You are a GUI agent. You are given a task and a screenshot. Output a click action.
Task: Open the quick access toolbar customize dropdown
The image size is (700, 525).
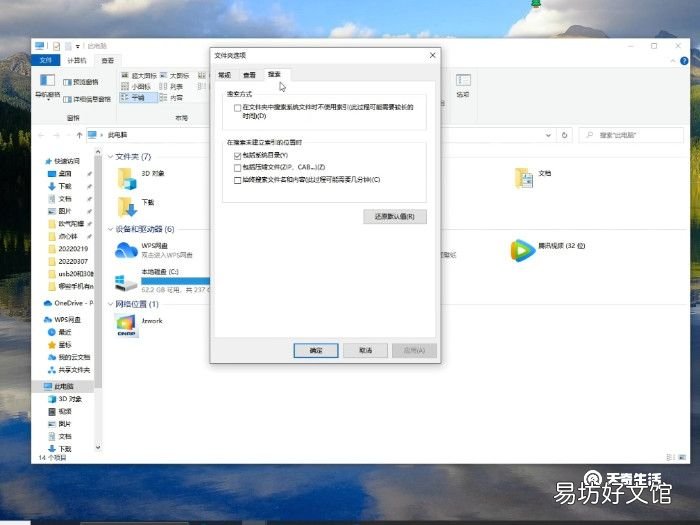click(x=78, y=46)
